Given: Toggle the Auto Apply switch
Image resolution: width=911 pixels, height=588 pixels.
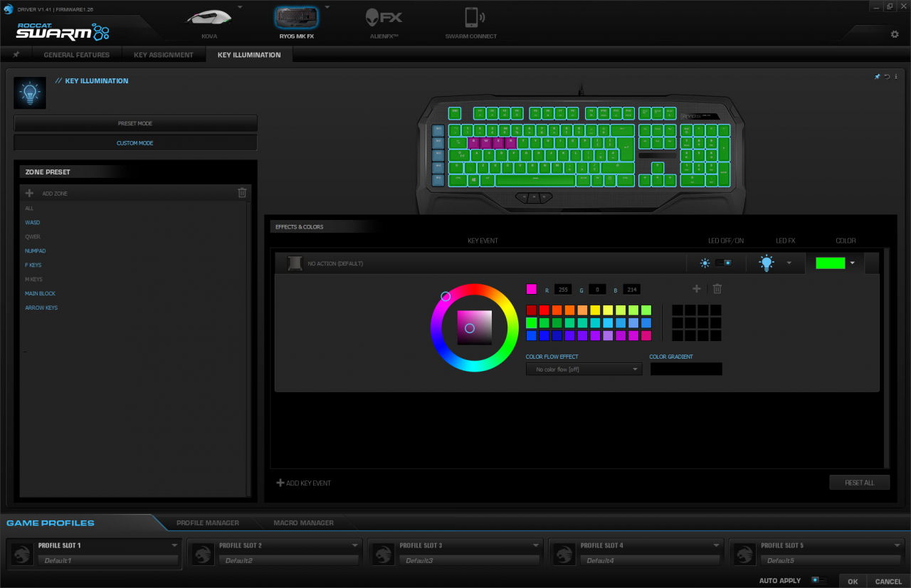Looking at the screenshot, I should pos(819,580).
